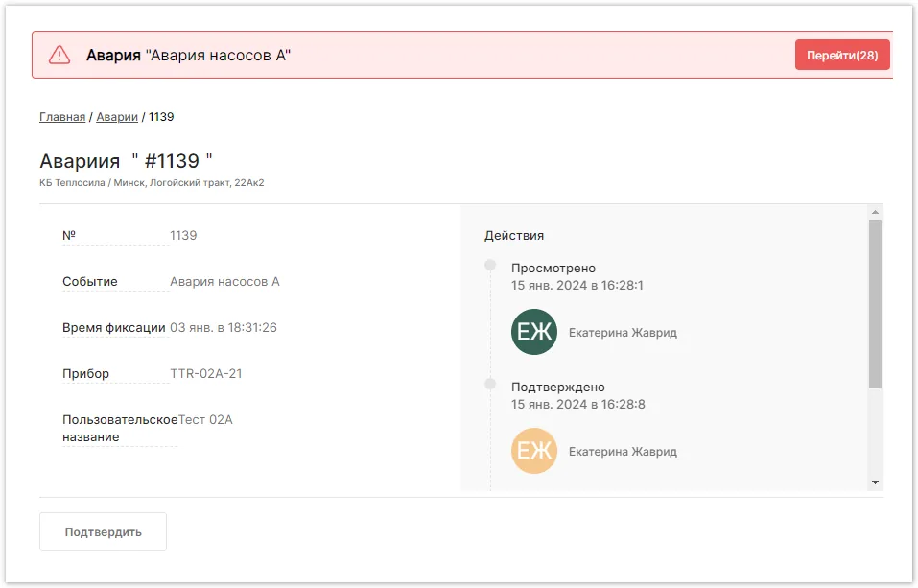
Task: Click the timeline dot beside Подтверждено
Action: 490,385
